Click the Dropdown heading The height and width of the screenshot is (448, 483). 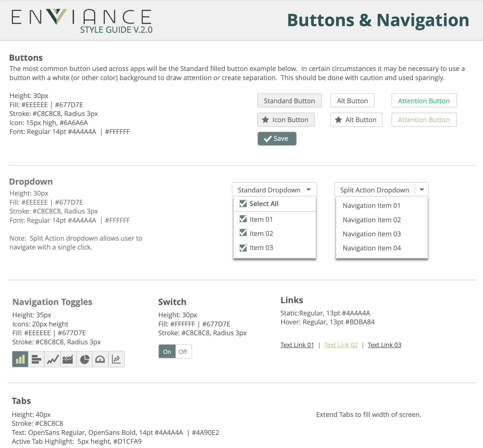pos(31,182)
